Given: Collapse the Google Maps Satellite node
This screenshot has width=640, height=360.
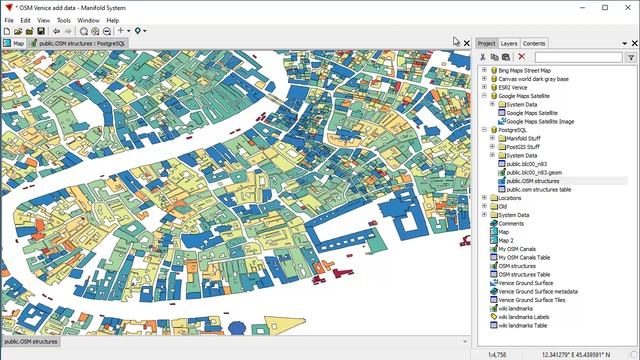Looking at the screenshot, I should [x=484, y=96].
